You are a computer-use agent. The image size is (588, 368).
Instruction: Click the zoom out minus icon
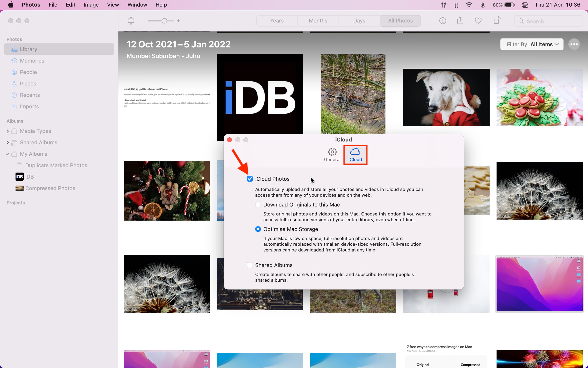point(143,21)
